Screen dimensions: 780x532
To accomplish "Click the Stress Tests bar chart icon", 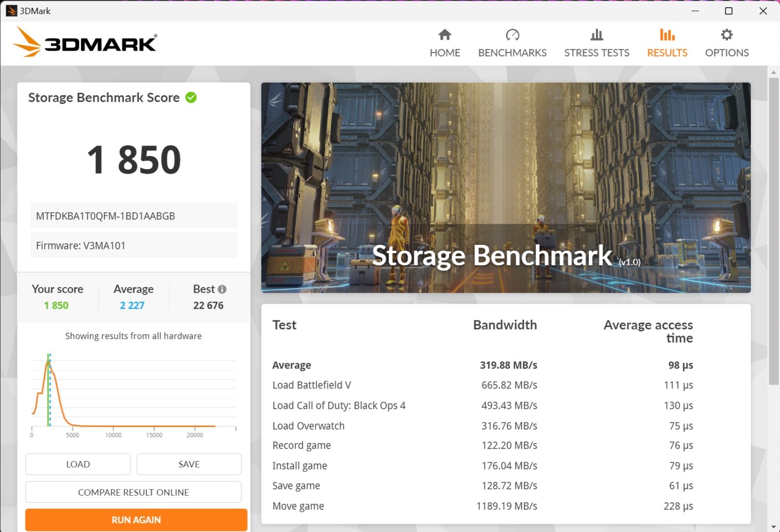I will tap(596, 35).
